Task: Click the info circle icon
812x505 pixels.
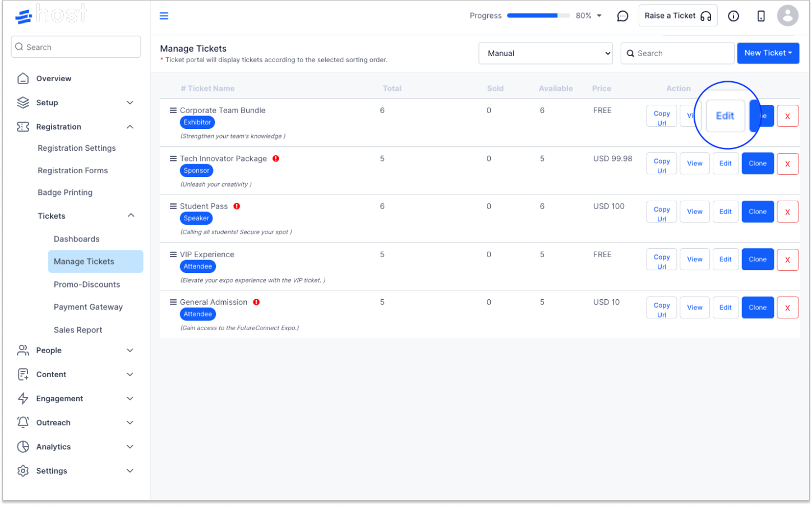Action: [x=733, y=16]
